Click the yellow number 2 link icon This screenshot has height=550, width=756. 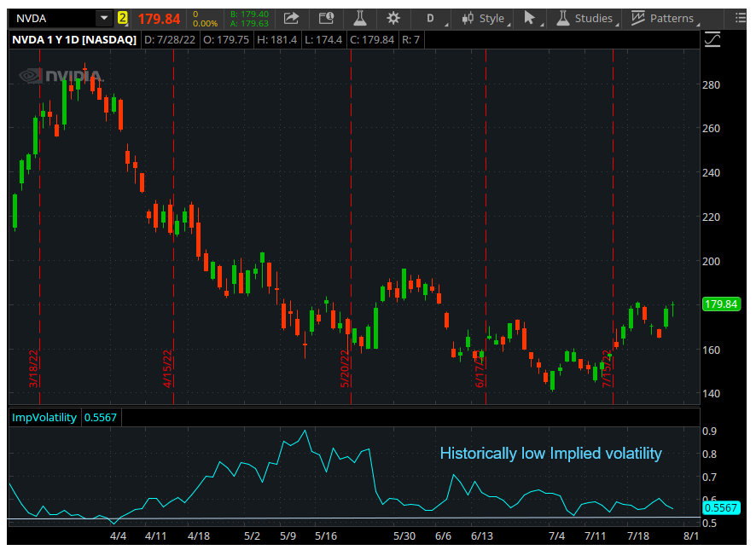[123, 19]
